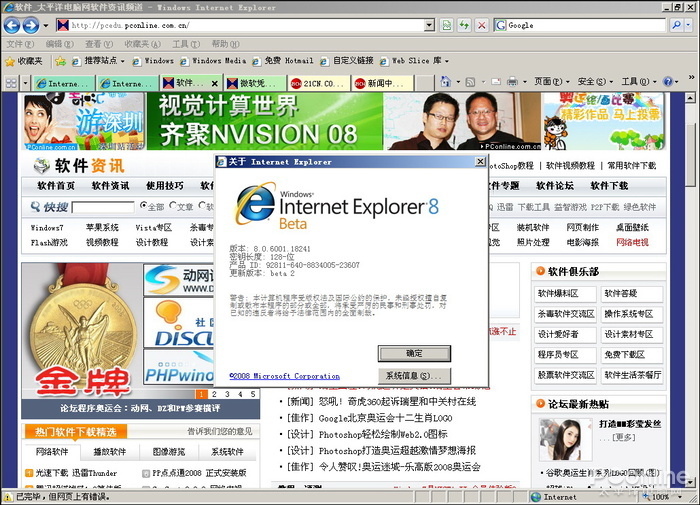Click the 100% zoom level control in status bar
Image resolution: width=700 pixels, height=505 pixels.
click(662, 497)
